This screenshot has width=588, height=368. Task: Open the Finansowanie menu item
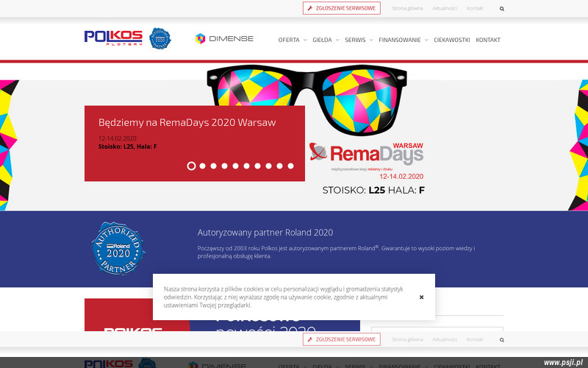tap(399, 40)
